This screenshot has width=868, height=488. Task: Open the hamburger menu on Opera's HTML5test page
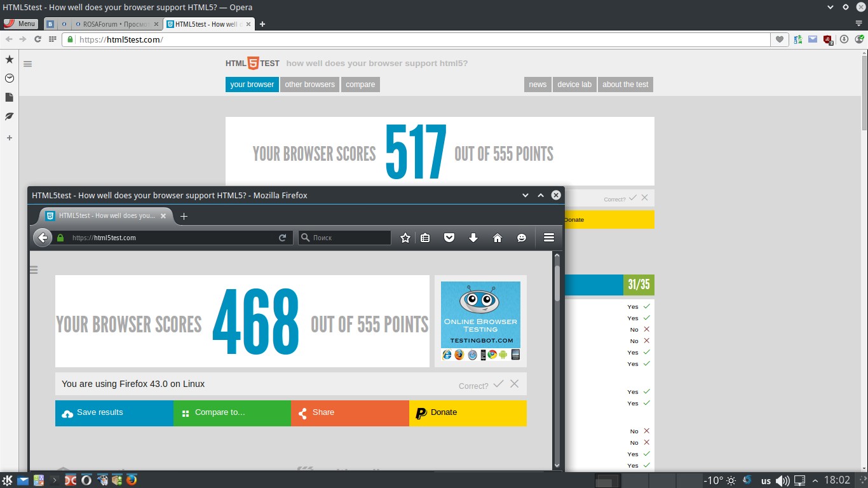(x=27, y=64)
